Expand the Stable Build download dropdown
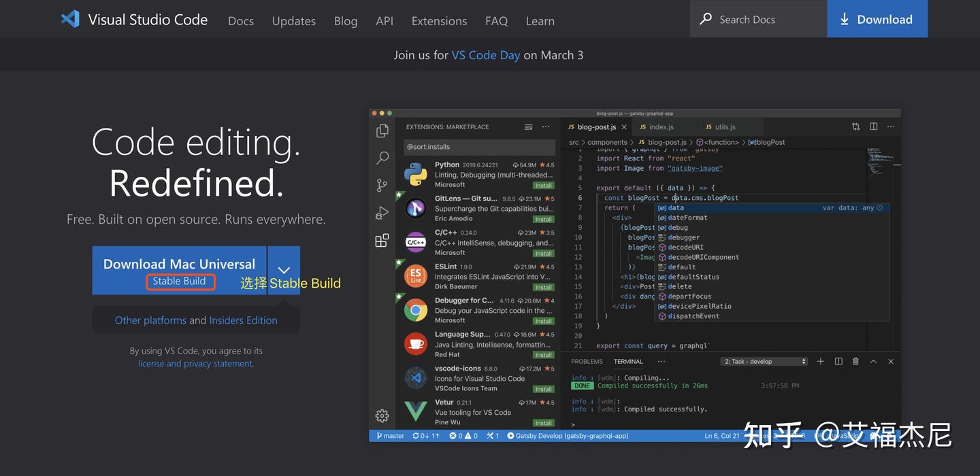 coord(284,270)
